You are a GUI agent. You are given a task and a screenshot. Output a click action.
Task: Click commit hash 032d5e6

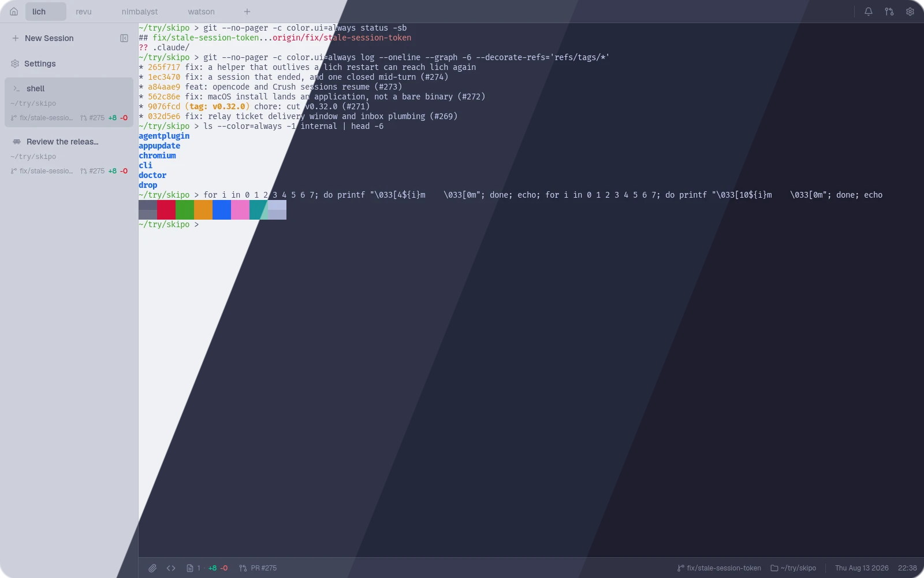pos(164,116)
